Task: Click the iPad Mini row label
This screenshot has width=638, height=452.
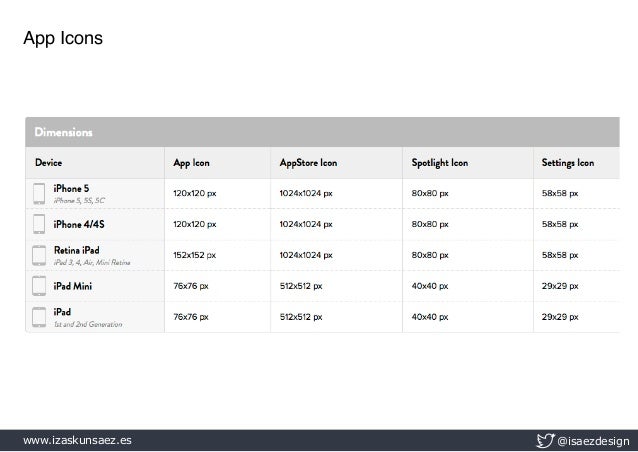Action: click(73, 286)
